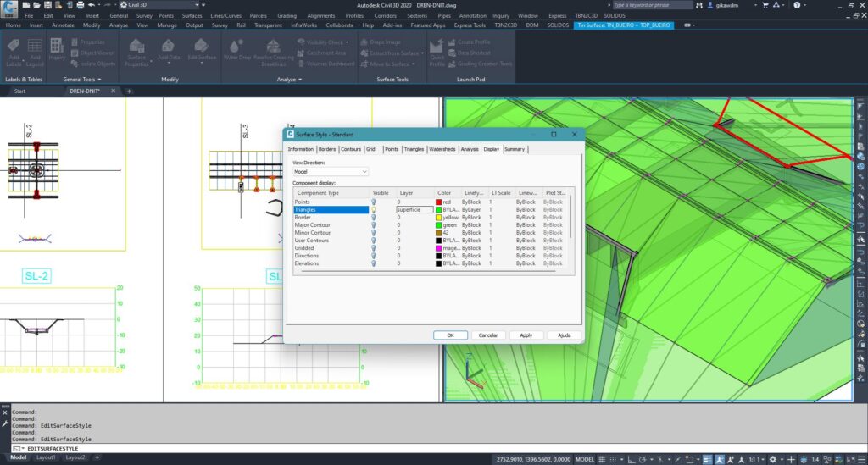The image size is (868, 465).
Task: Click the Plot printer icon in quick access toolbar
Action: [x=81, y=5]
